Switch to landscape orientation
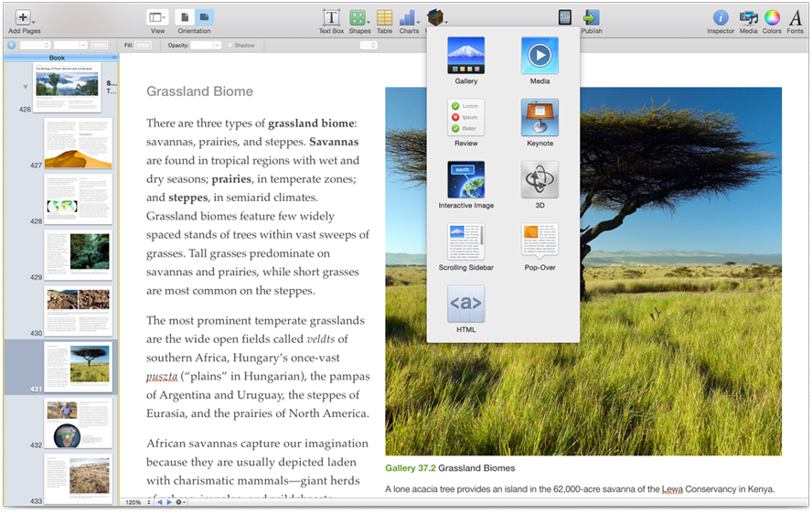 pyautogui.click(x=204, y=17)
